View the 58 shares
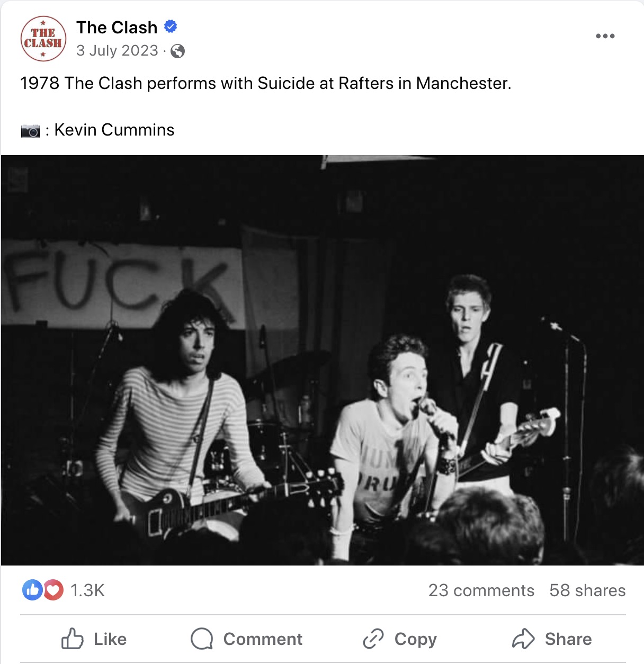Image resolution: width=644 pixels, height=664 pixels. tap(587, 590)
